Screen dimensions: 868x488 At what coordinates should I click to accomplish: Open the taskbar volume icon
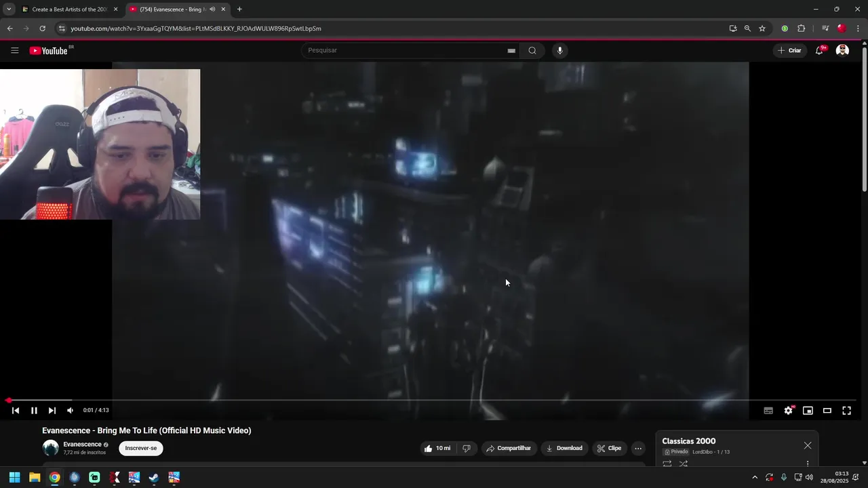(809, 477)
